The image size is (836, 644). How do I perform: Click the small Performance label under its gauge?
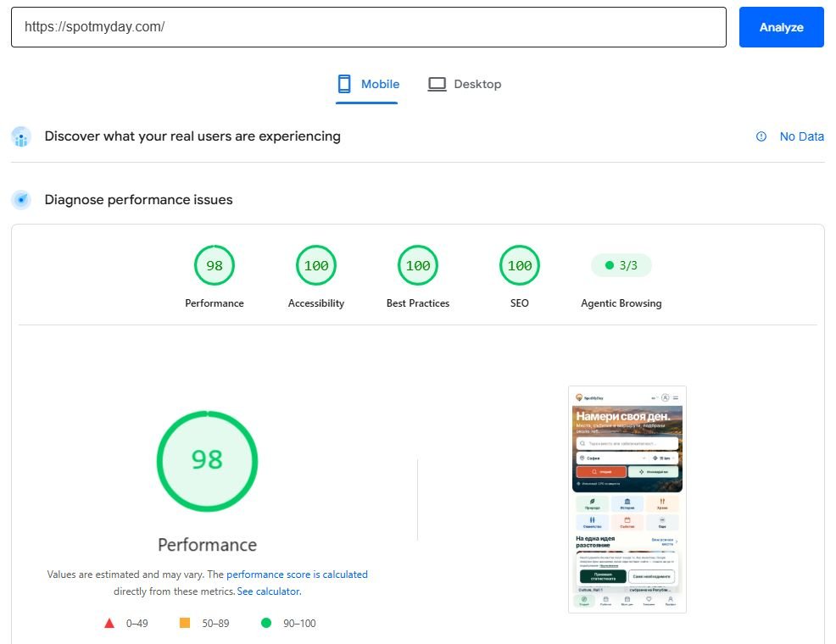(x=215, y=303)
